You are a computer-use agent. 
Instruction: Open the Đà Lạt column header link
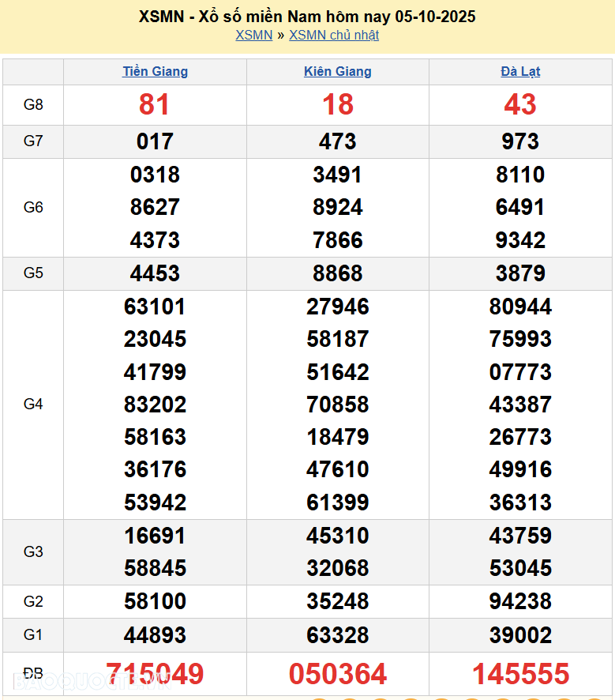click(x=520, y=72)
